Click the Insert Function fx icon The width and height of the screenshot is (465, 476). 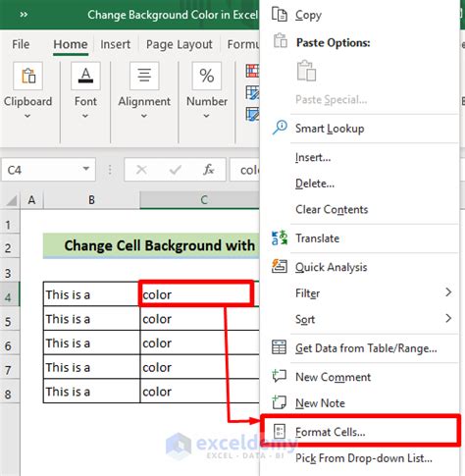coord(208,170)
